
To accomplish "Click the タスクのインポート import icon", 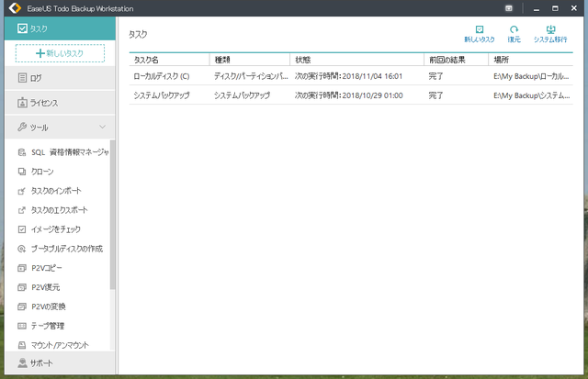I will coord(22,191).
